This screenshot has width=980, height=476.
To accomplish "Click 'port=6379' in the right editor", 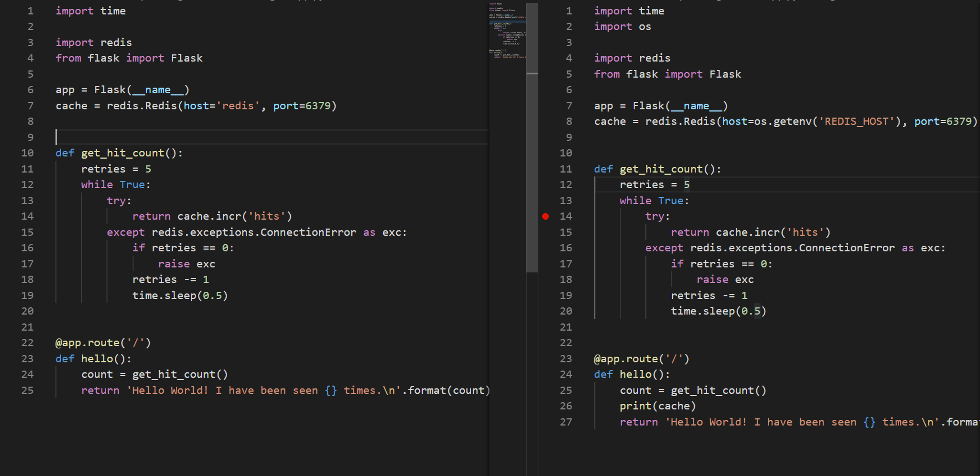I will (943, 121).
